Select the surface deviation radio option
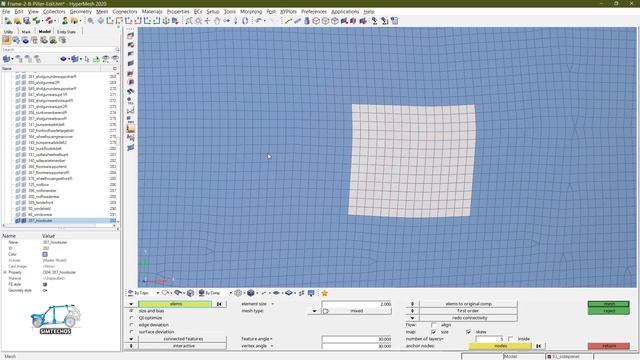This screenshot has width=640, height=360. (131, 332)
